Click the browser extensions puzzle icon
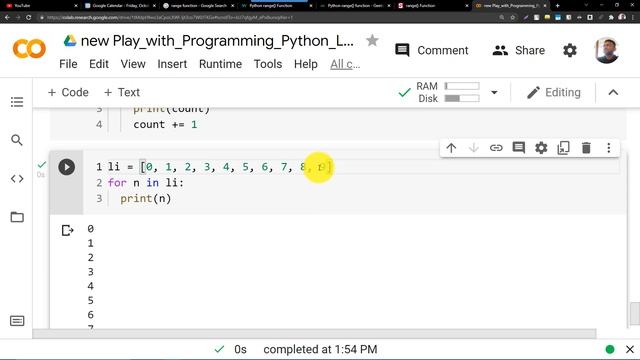The height and width of the screenshot is (360, 640). [611, 18]
